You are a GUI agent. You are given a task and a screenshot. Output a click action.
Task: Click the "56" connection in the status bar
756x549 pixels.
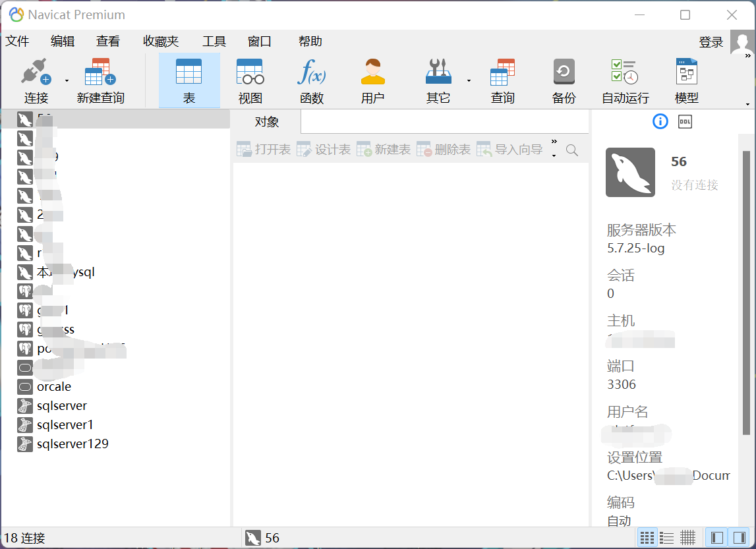(x=262, y=538)
